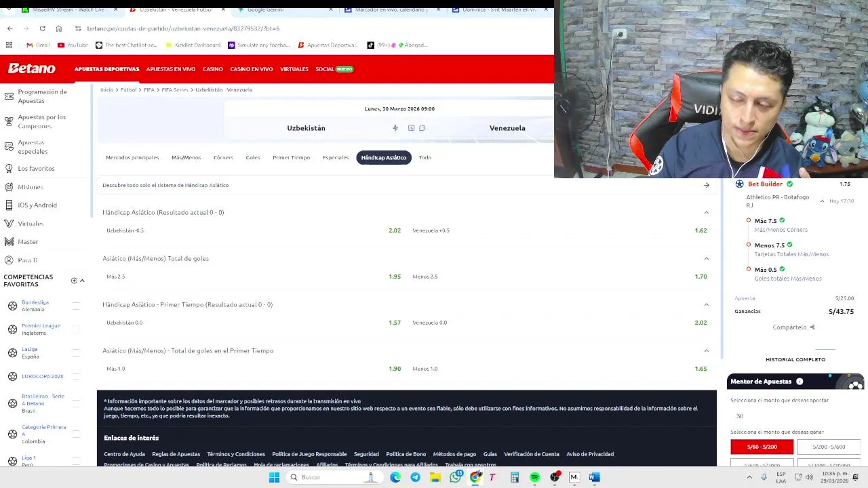Collapse Hándicap Asiático Primer Tiempo market
Viewport: 868px width, 488px height.
tap(706, 305)
